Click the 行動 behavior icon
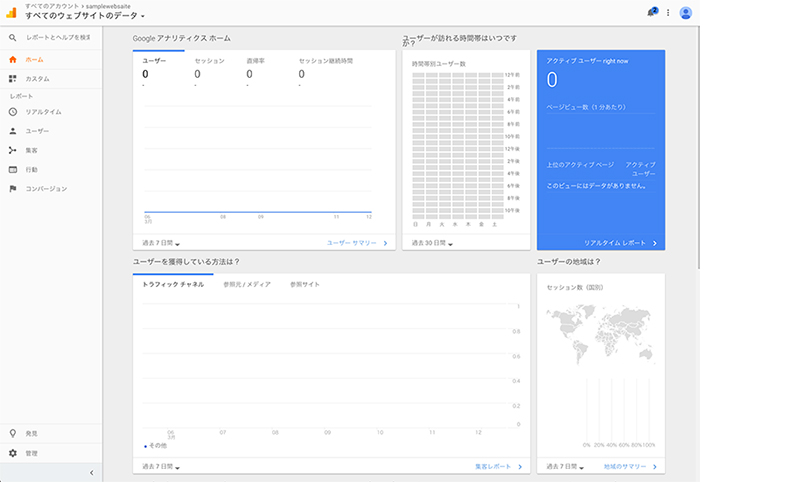800x482 pixels. [13, 169]
